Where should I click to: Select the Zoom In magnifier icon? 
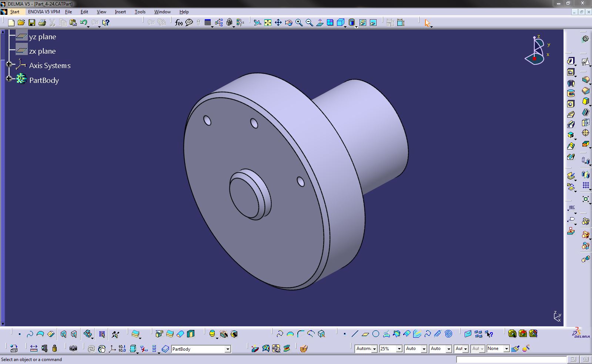[x=299, y=23]
